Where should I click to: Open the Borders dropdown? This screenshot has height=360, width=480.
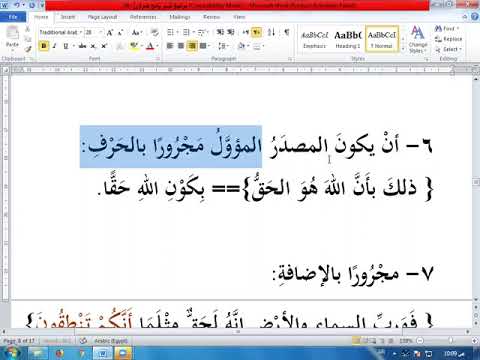[x=263, y=46]
